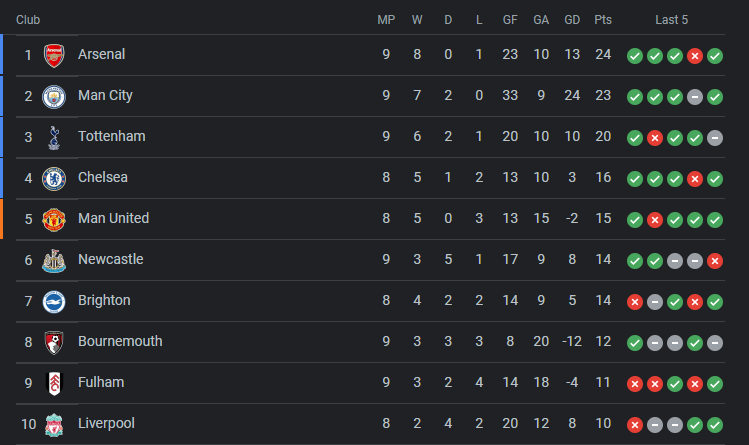Click the Arsenal club crest

point(54,55)
